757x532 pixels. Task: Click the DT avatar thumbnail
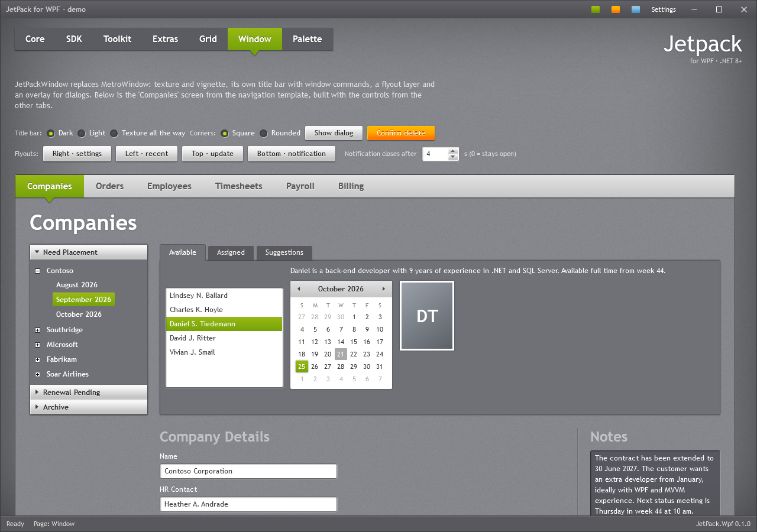tap(427, 316)
